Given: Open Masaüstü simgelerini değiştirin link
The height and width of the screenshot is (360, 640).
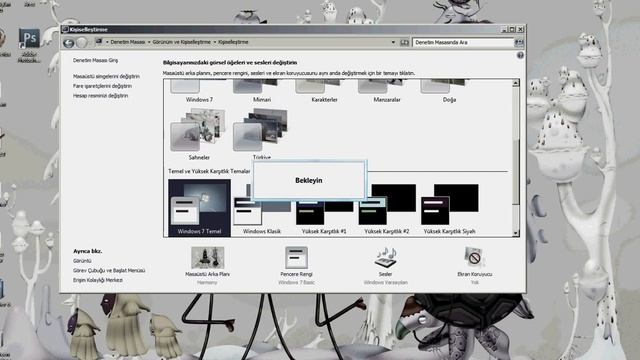Looking at the screenshot, I should coord(106,76).
